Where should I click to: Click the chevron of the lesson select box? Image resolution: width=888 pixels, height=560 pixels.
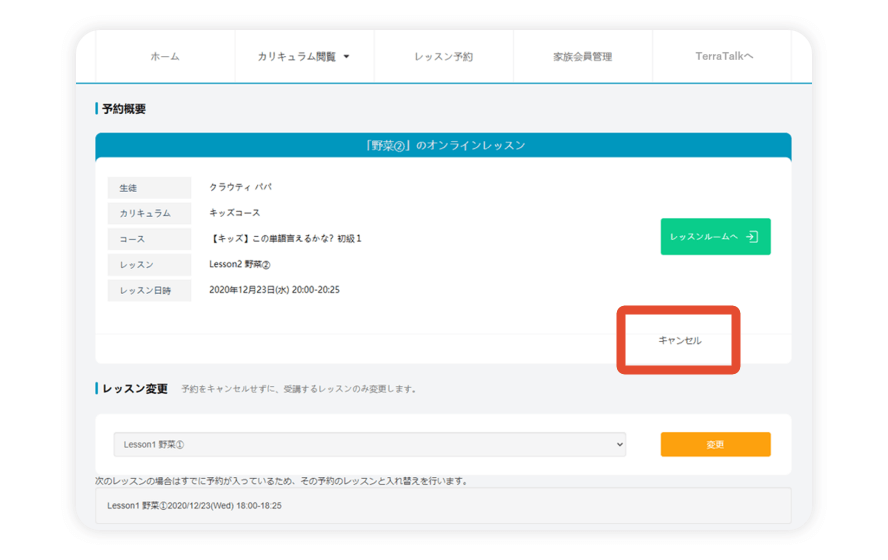[x=619, y=444]
